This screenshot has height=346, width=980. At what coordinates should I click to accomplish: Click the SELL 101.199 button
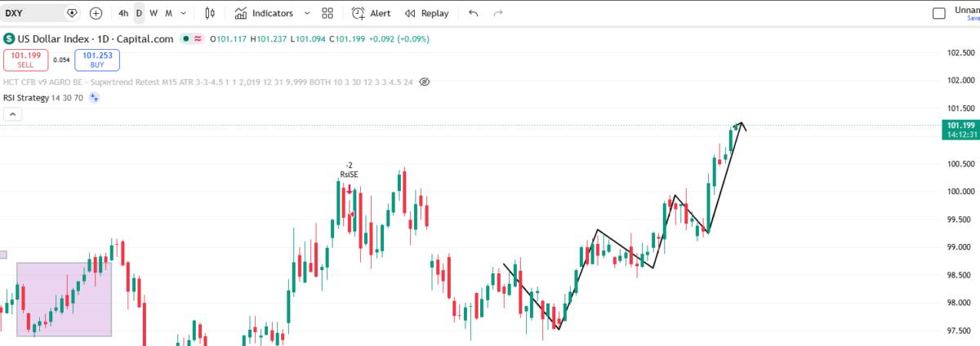[x=26, y=60]
